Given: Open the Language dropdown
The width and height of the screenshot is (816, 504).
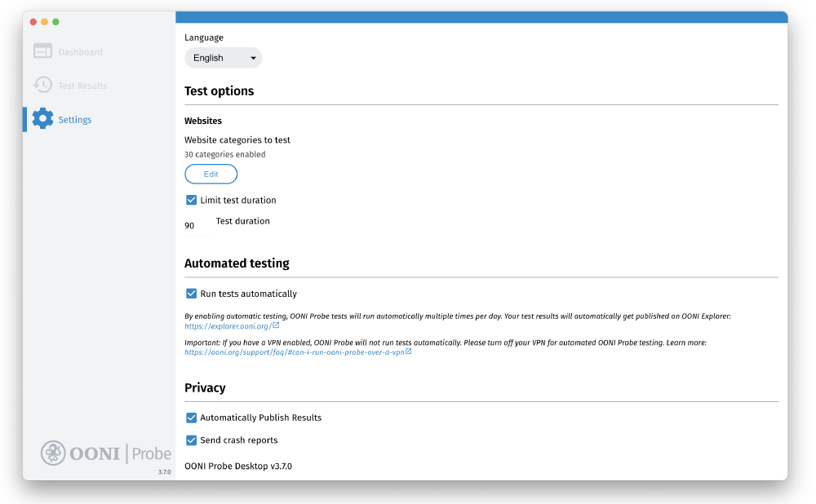Looking at the screenshot, I should [x=223, y=57].
